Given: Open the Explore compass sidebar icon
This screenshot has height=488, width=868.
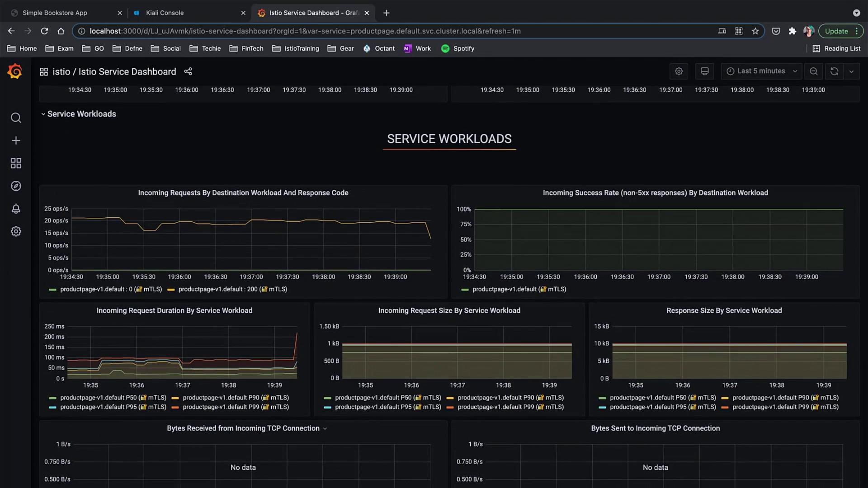Looking at the screenshot, I should (16, 186).
